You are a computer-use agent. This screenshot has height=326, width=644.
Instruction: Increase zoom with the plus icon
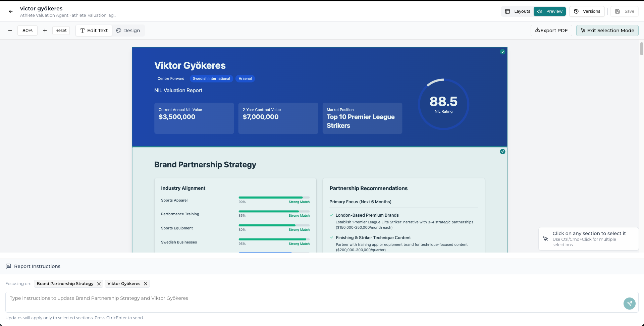pyautogui.click(x=45, y=31)
